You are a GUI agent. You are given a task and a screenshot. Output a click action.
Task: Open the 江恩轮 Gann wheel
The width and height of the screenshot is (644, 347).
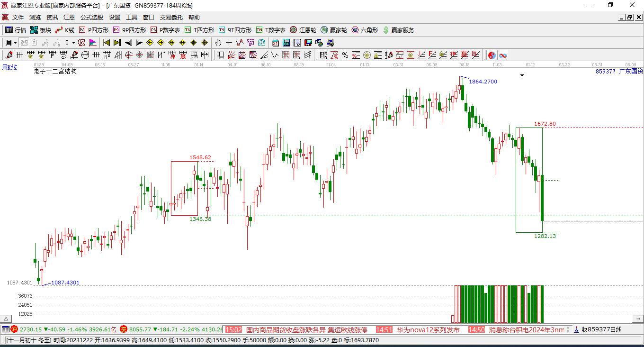click(303, 30)
